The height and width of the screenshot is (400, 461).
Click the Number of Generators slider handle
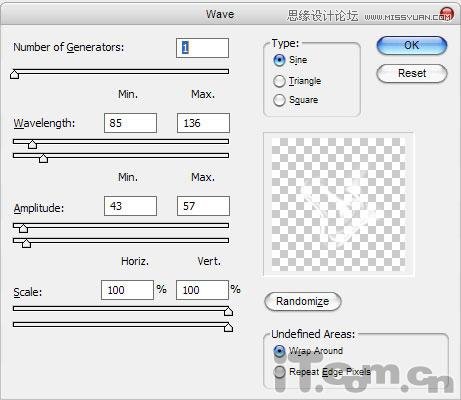click(14, 74)
